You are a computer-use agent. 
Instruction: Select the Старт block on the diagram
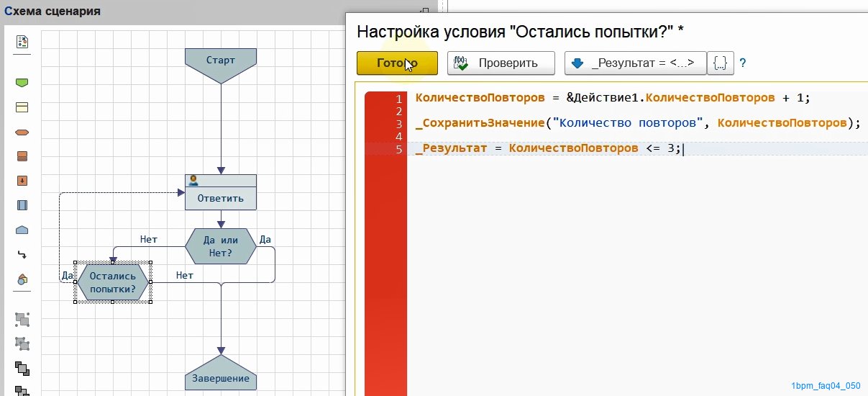pos(220,63)
